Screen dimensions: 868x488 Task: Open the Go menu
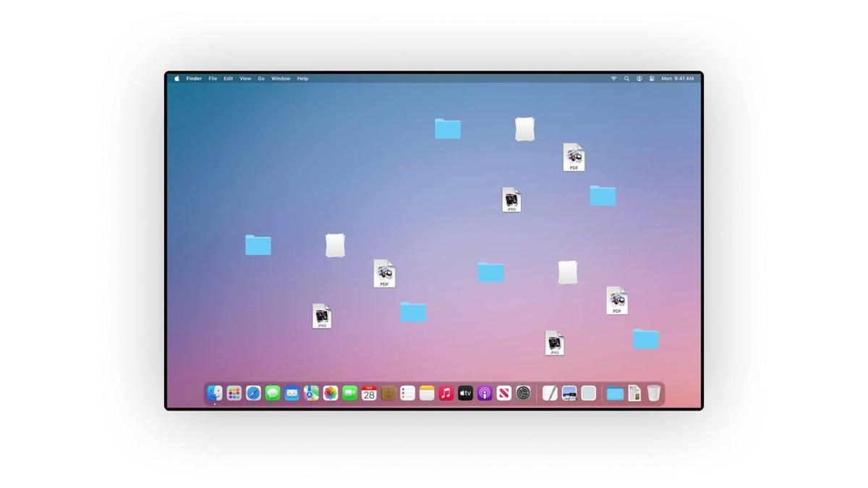click(261, 78)
